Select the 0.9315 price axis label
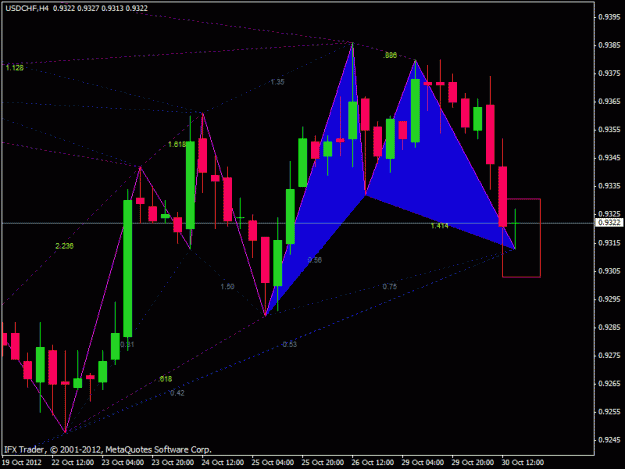The image size is (625, 469). (609, 243)
